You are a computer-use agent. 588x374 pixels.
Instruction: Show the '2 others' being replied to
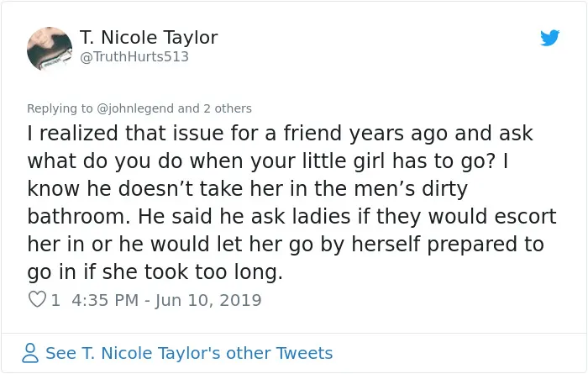[x=228, y=108]
